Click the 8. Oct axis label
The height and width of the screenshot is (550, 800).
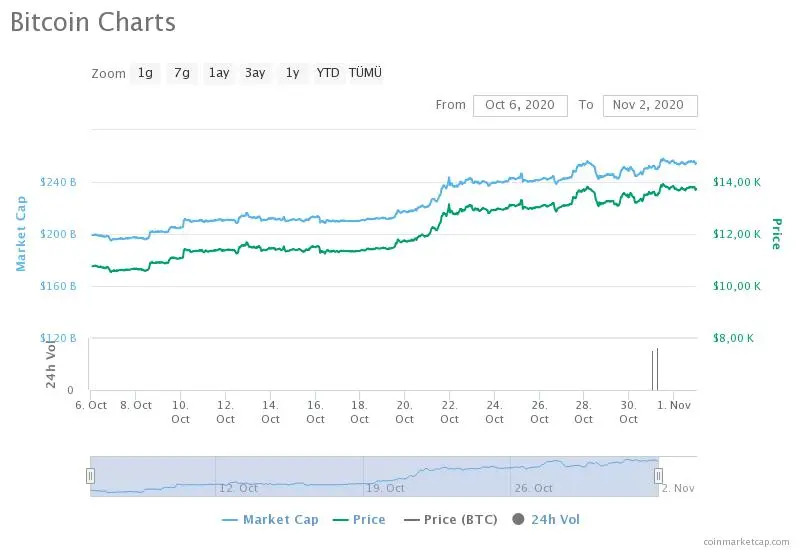coord(136,405)
